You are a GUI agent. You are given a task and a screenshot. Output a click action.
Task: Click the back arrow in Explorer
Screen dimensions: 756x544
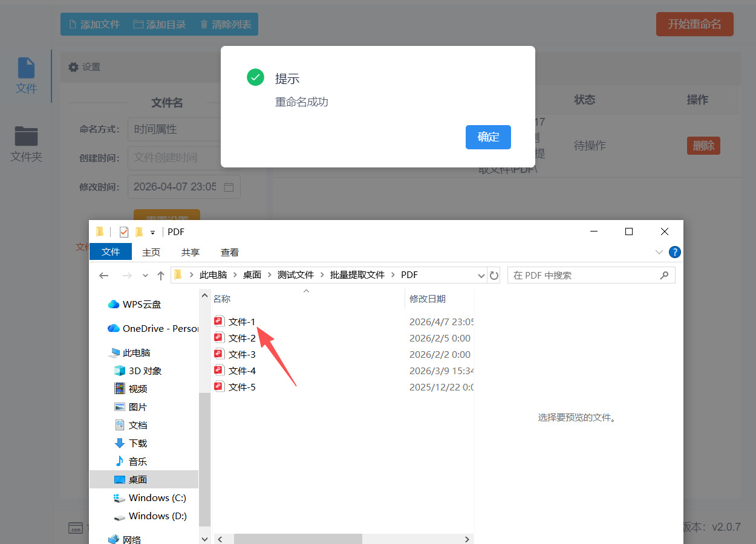[103, 275]
